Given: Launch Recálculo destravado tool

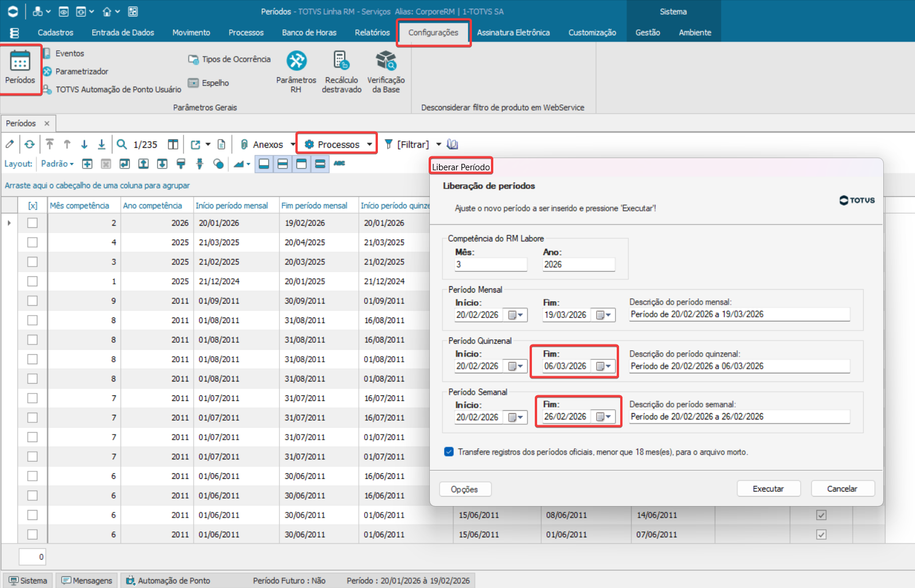Looking at the screenshot, I should (342, 72).
